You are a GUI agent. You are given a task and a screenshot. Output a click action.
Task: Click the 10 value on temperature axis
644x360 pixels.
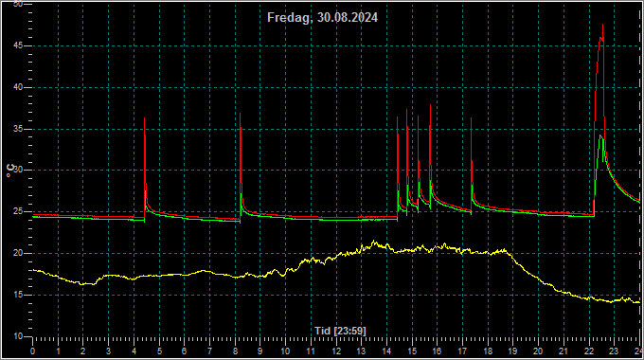pos(18,336)
